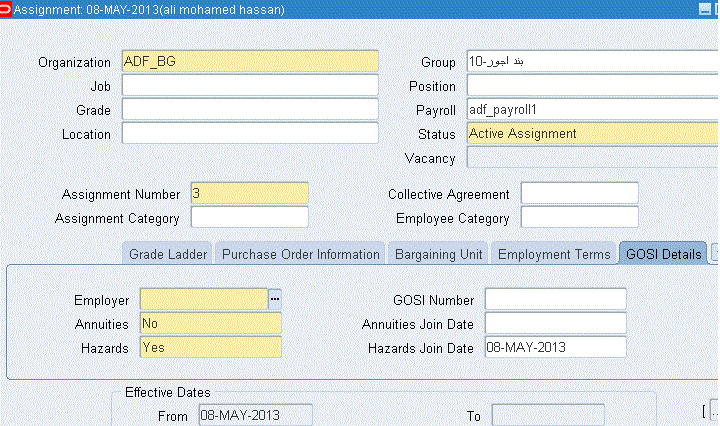Click the Effective Dates From field
The height and width of the screenshot is (426, 720).
point(255,415)
